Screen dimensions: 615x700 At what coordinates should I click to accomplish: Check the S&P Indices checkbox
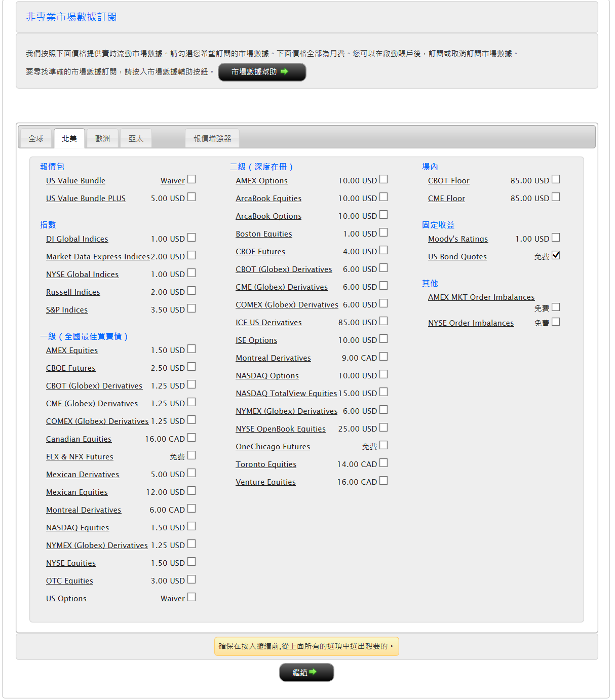191,308
